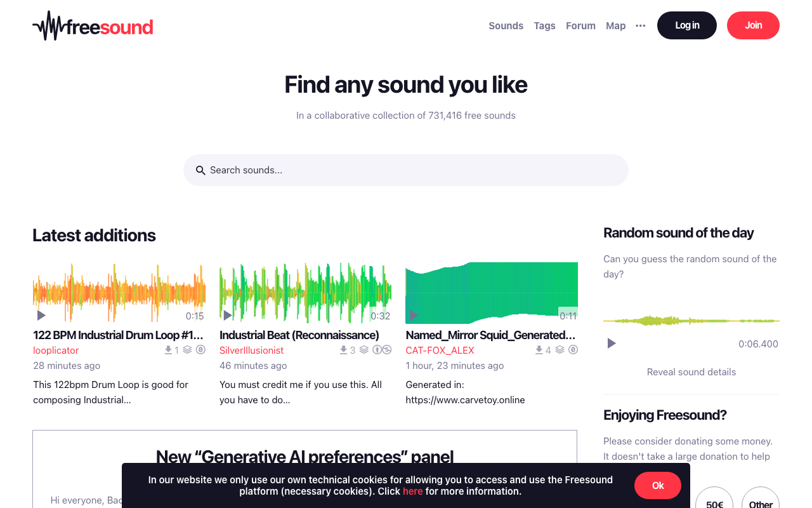Go to the Forum page
Screen dimensions: 812x508
click(x=581, y=25)
